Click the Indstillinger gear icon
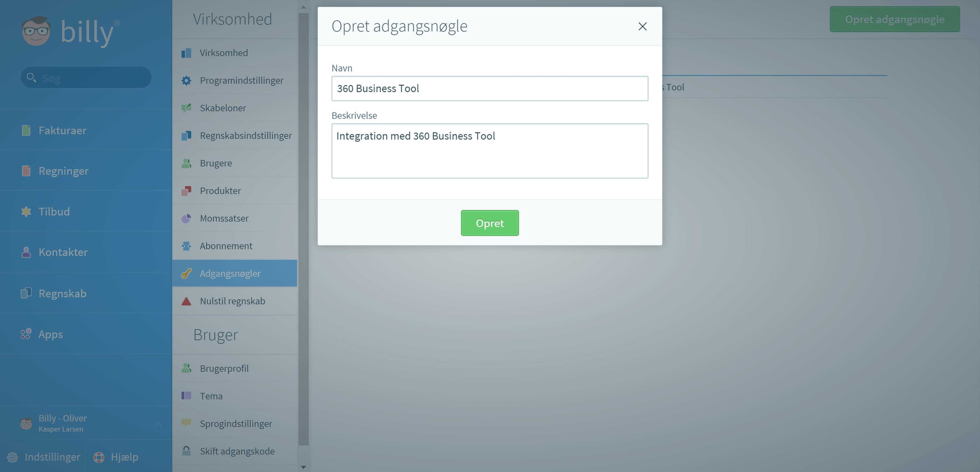Image resolution: width=980 pixels, height=472 pixels. (x=13, y=457)
